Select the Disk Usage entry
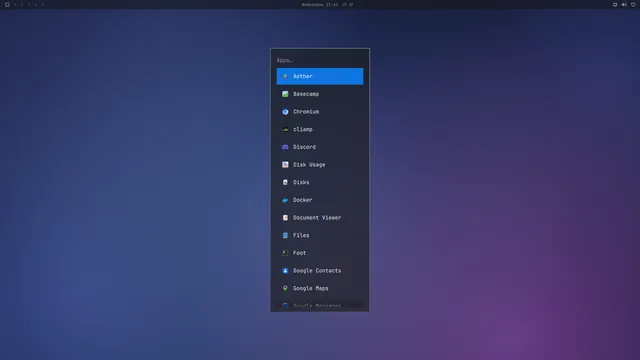 (320, 164)
